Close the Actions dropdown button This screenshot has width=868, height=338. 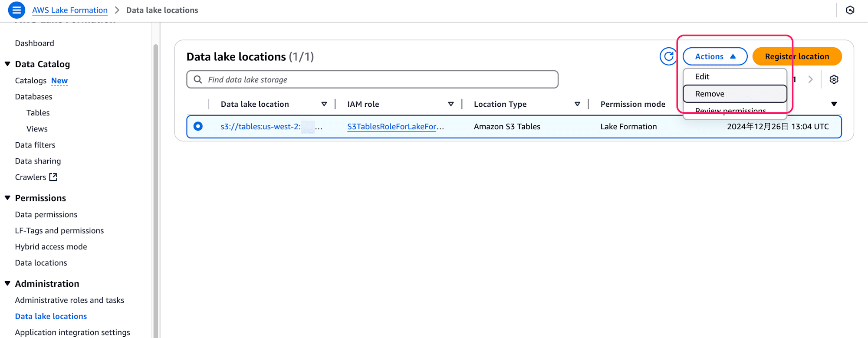click(715, 56)
